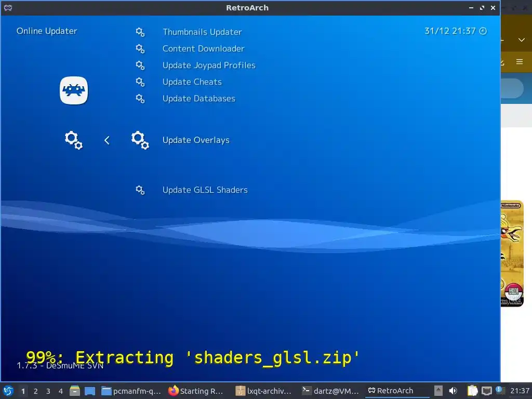
Task: Select Update GLSL Shaders
Action: point(205,190)
